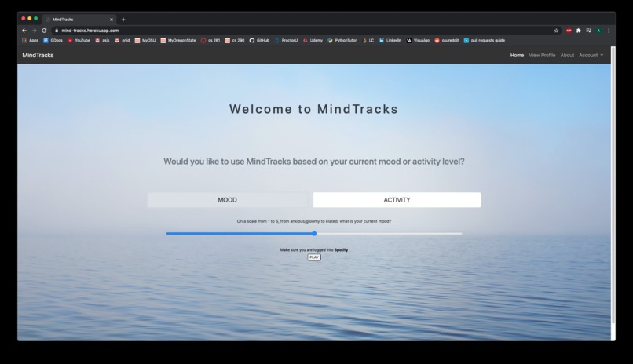Open the AdBlock Plus extension icon
Screen dimensions: 633x364
coord(569,31)
